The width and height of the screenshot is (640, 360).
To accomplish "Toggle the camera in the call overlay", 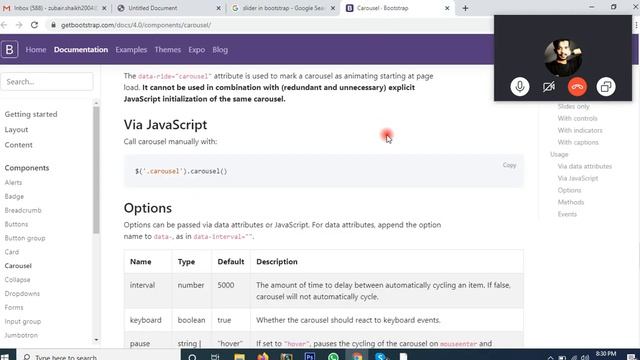I will coord(549,87).
